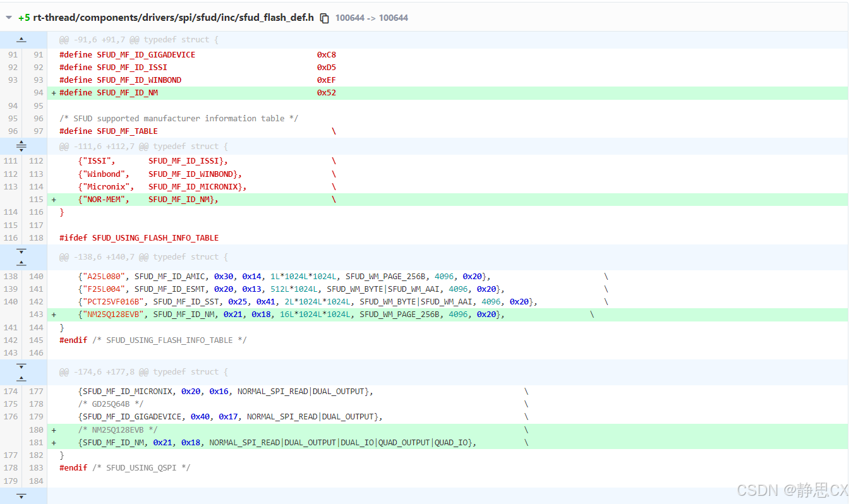The width and height of the screenshot is (851, 504).
Task: Collapse the sfud_flash_def.h file diff
Action: (x=9, y=18)
